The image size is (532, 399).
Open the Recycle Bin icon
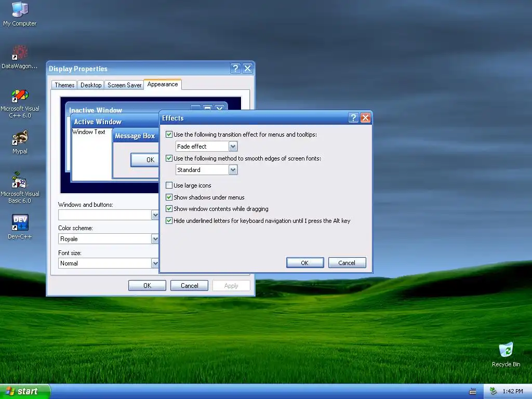tap(506, 354)
